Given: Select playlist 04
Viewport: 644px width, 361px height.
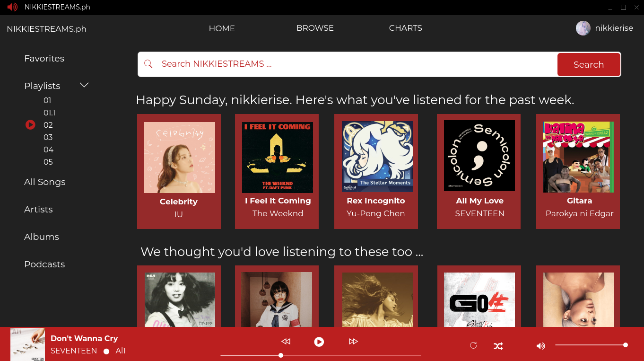Looking at the screenshot, I should pyautogui.click(x=48, y=150).
